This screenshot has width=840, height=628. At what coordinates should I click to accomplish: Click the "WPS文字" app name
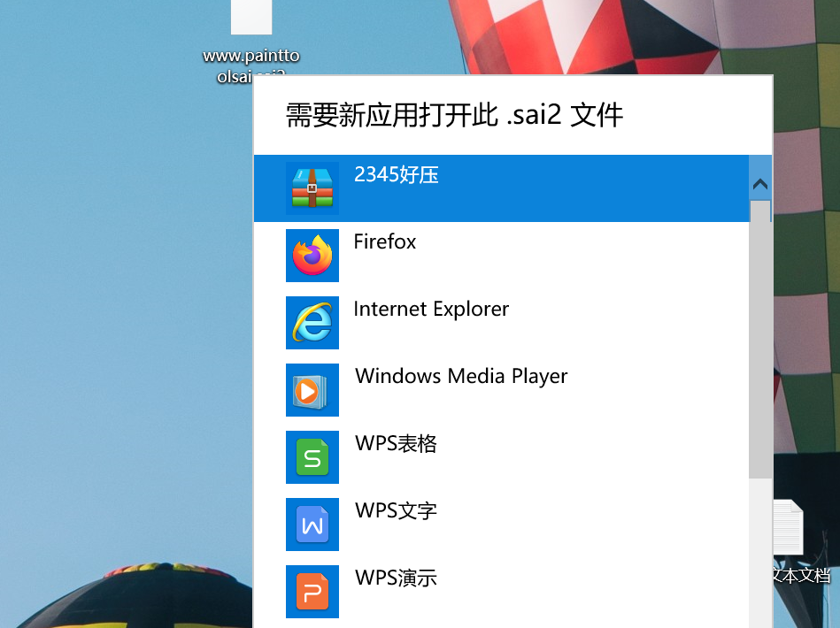(x=396, y=510)
